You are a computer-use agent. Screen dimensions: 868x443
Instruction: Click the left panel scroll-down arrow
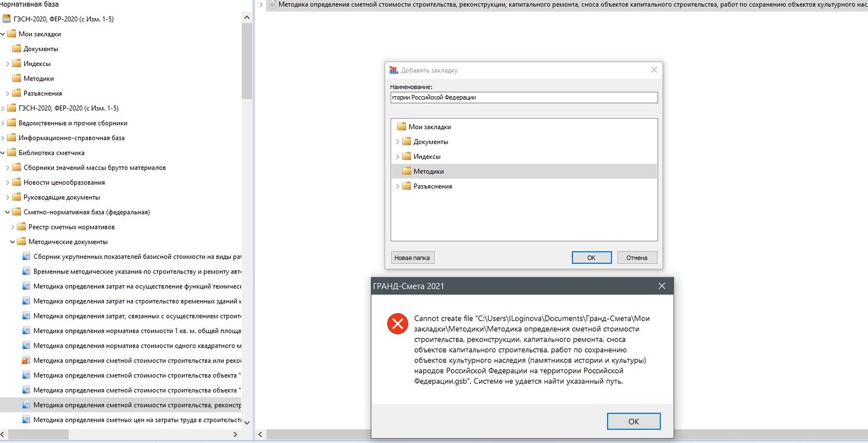click(x=247, y=423)
